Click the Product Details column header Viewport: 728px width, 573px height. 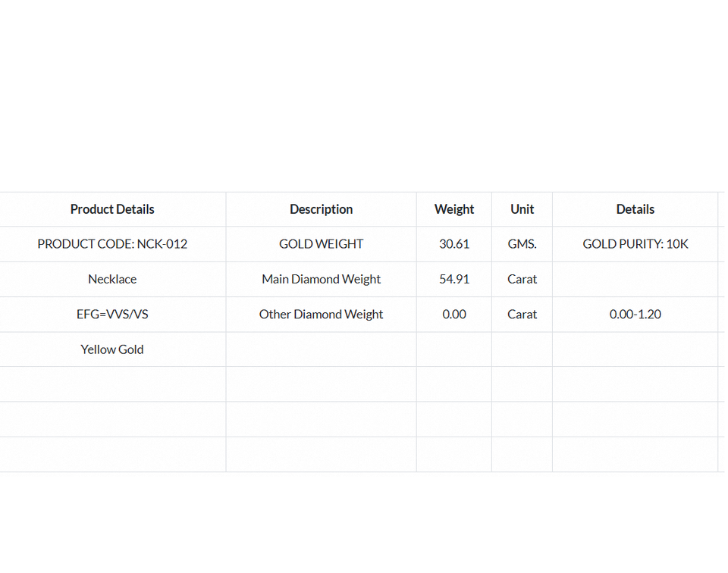112,209
